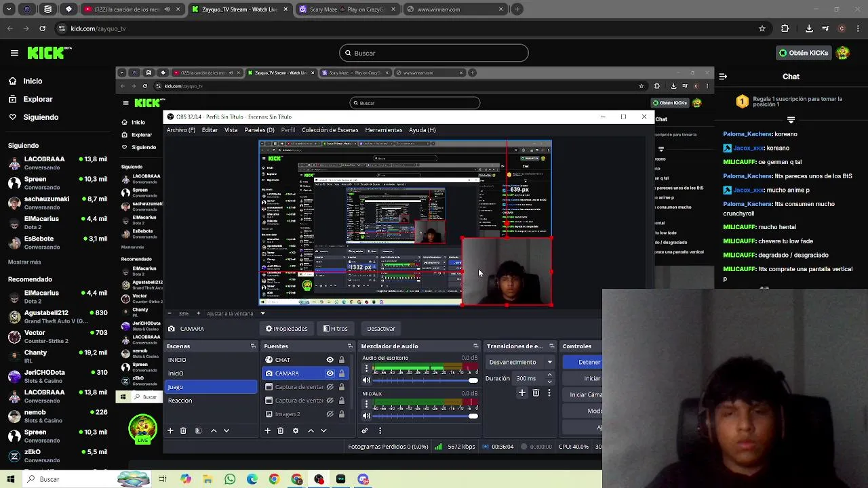This screenshot has height=488, width=868.
Task: Move the scene up in the Escenas toolbar
Action: pyautogui.click(x=214, y=430)
